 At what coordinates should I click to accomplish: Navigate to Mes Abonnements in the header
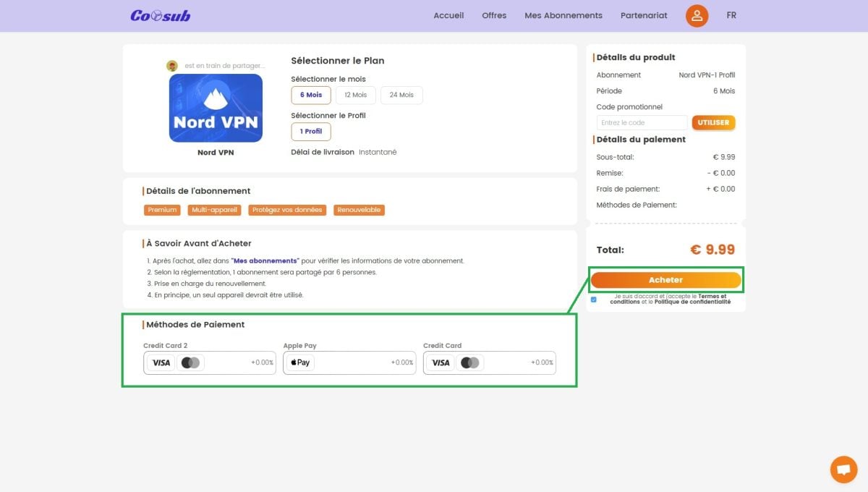(563, 15)
